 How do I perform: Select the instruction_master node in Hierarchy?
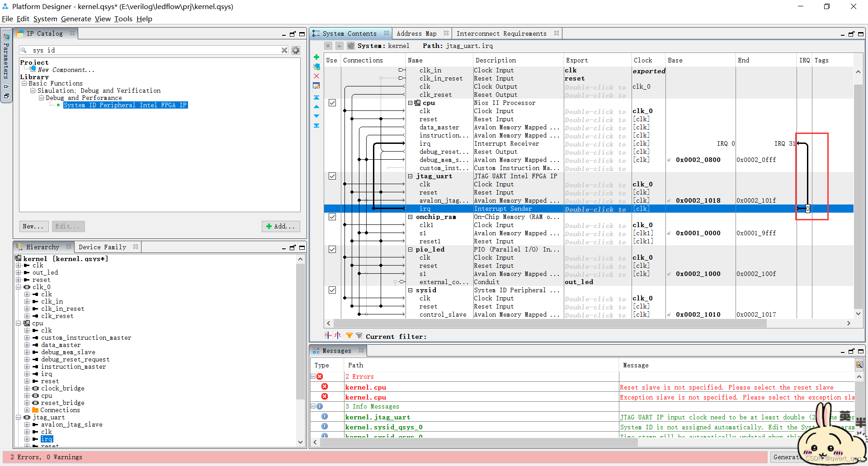(x=73, y=366)
